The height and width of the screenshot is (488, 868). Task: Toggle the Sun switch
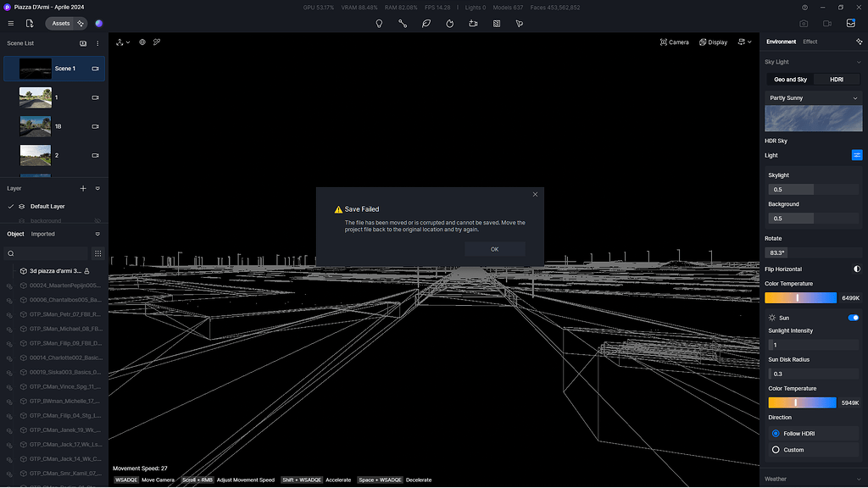[854, 318]
